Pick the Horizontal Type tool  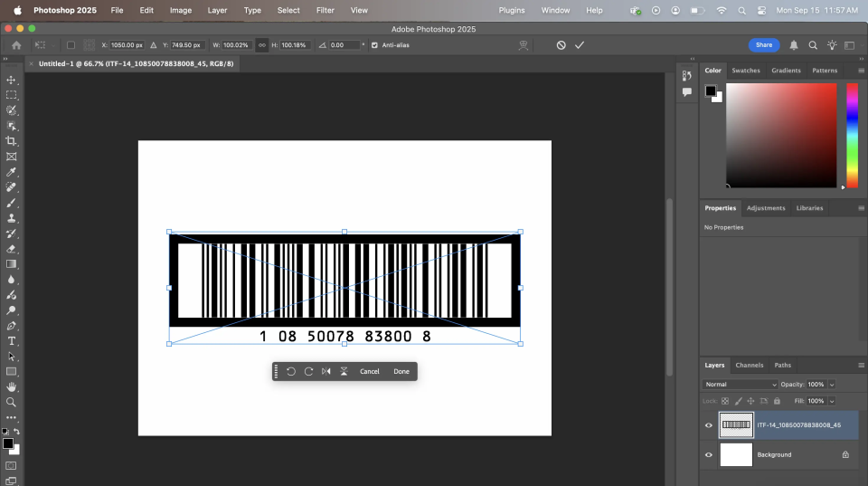pos(11,341)
